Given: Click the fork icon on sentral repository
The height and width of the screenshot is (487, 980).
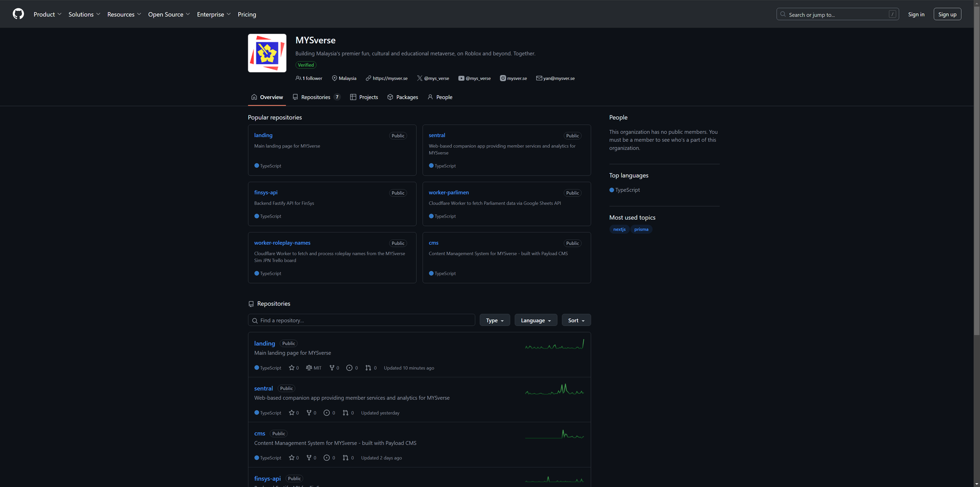Looking at the screenshot, I should pos(309,413).
